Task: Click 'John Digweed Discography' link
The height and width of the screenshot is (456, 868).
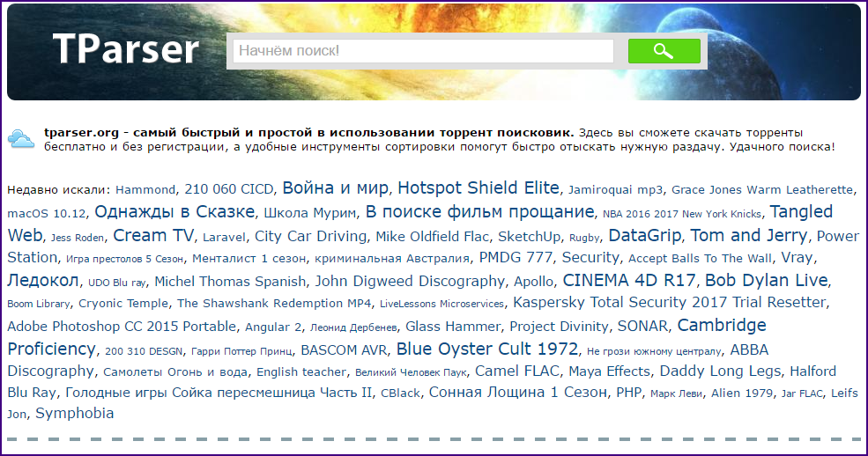Action: click(x=410, y=282)
